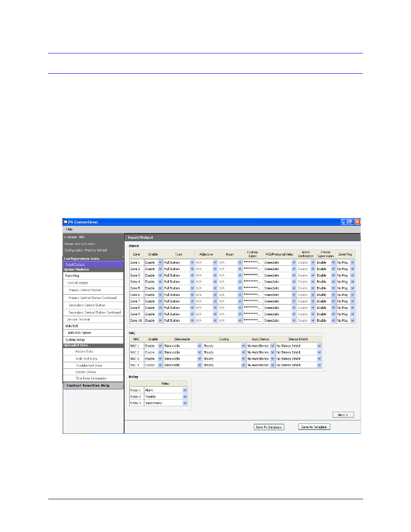Click the Next button
The width and height of the screenshot is (411, 532).
click(x=343, y=415)
